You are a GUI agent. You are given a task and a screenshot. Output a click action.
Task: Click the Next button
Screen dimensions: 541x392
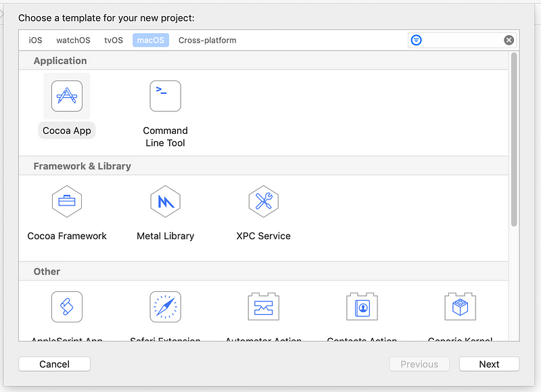coord(489,364)
